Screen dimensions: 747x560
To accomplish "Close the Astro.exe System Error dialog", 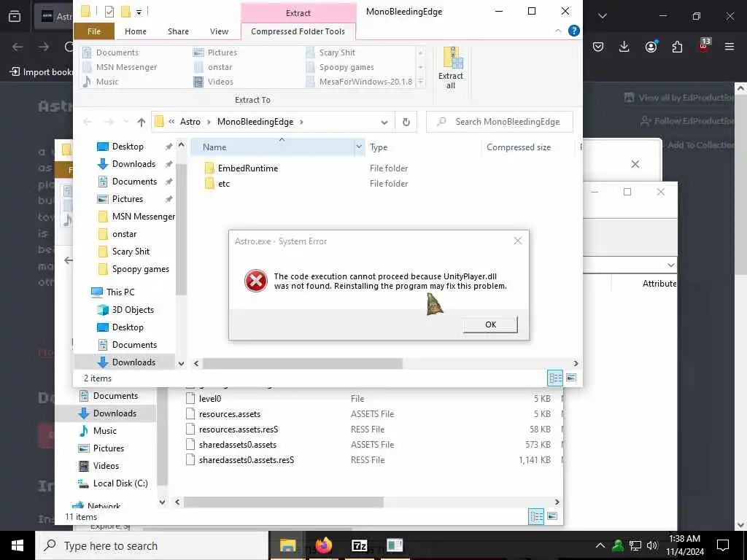I will pos(518,241).
